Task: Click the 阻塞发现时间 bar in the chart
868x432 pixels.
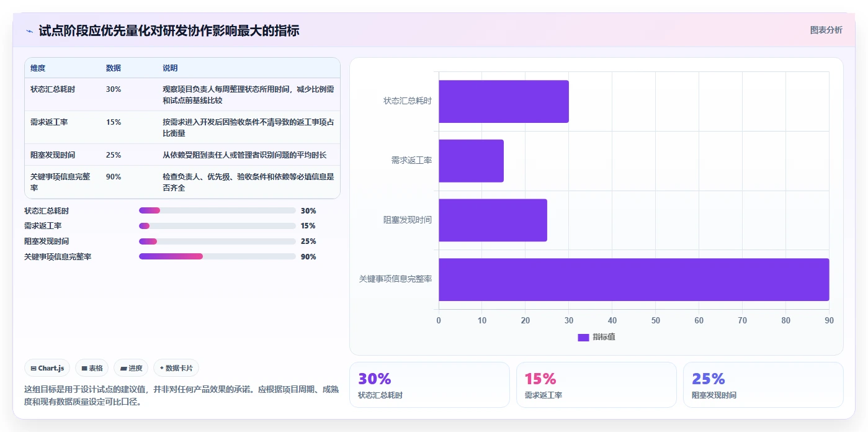Action: click(x=493, y=220)
